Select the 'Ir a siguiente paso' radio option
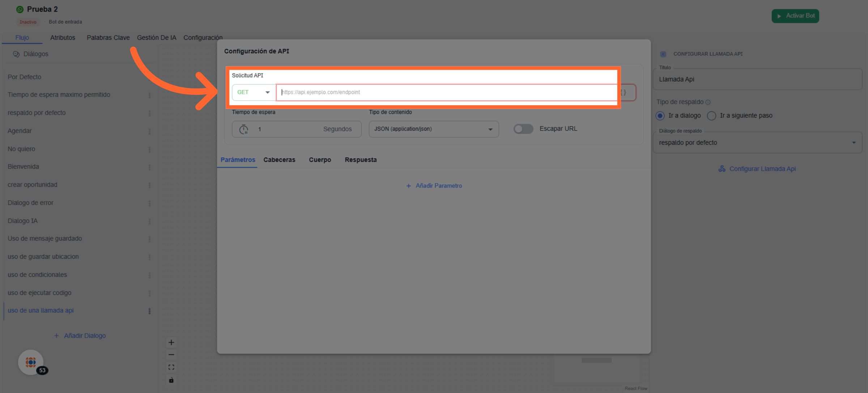The image size is (868, 393). point(711,116)
